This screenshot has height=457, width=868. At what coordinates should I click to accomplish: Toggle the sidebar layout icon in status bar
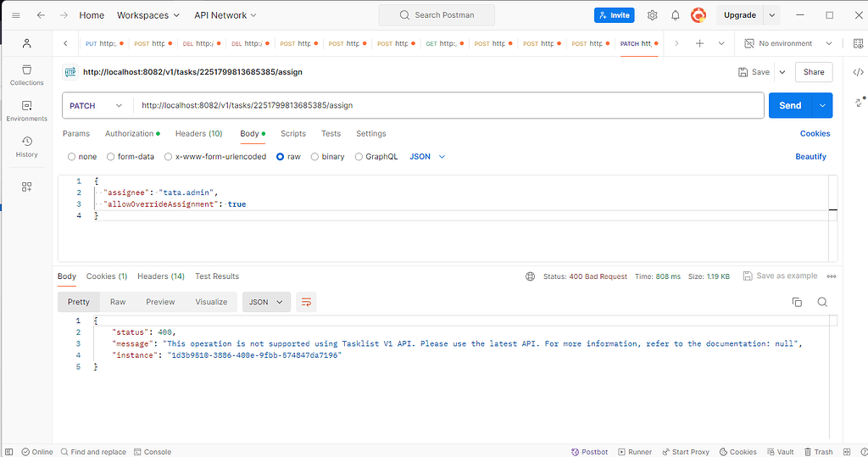coord(8,452)
